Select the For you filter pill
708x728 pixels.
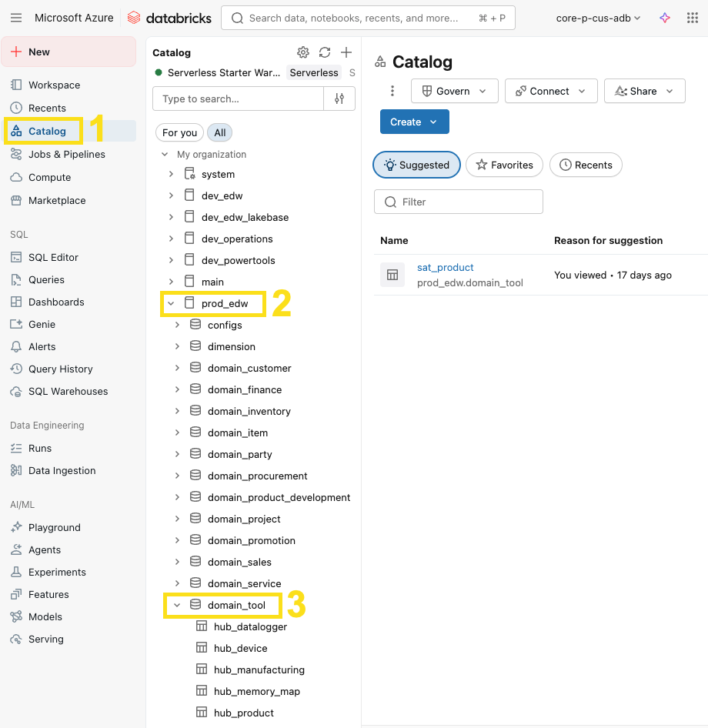(179, 133)
